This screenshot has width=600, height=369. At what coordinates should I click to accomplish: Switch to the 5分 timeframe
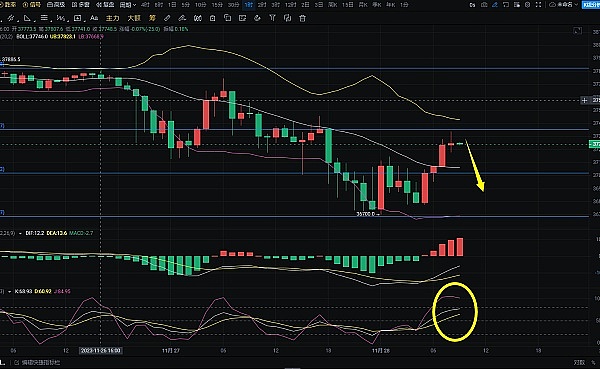coord(186,5)
